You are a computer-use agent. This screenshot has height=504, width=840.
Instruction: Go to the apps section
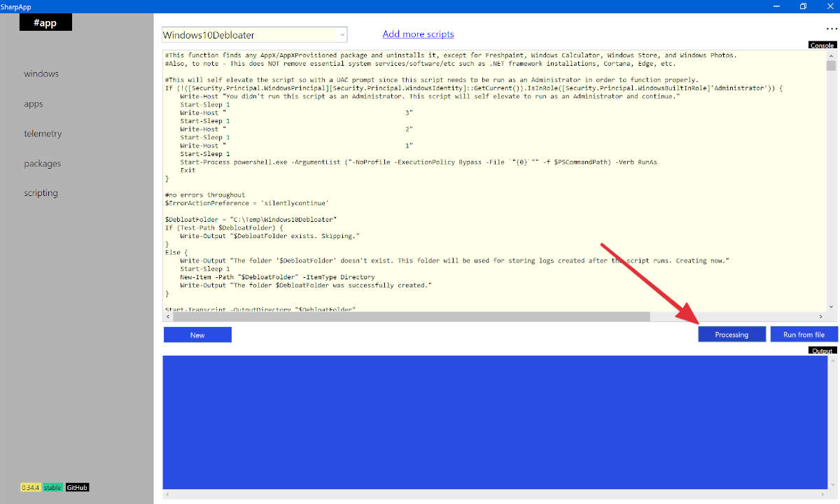click(x=34, y=104)
